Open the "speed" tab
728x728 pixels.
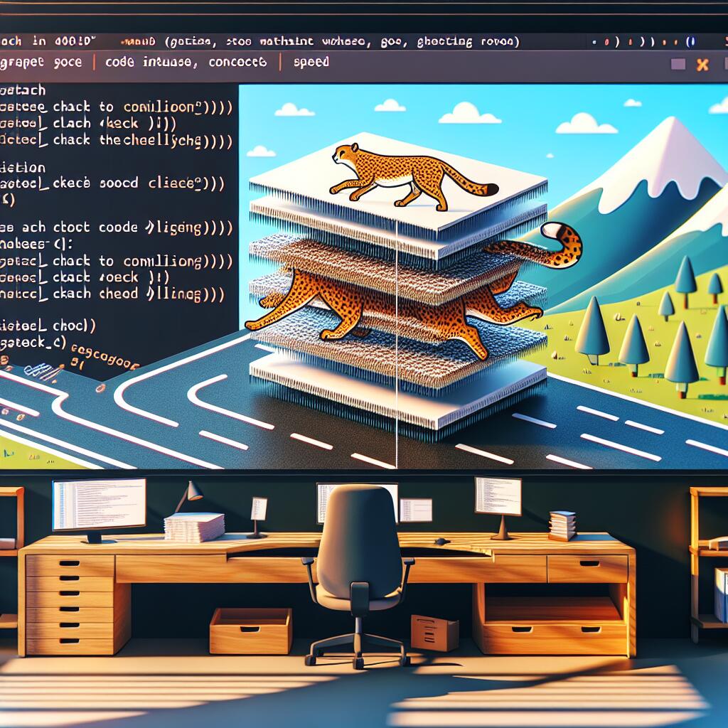tap(311, 62)
